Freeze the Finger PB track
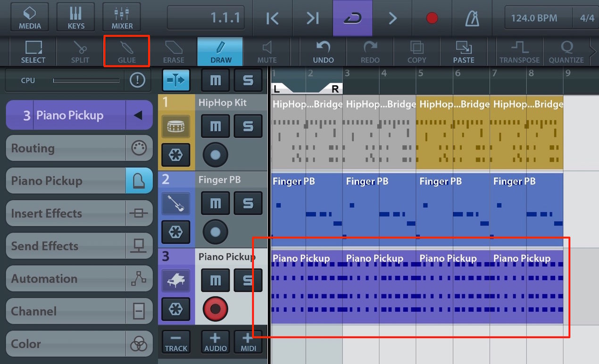Viewport: 599px width, 364px height. 176,232
